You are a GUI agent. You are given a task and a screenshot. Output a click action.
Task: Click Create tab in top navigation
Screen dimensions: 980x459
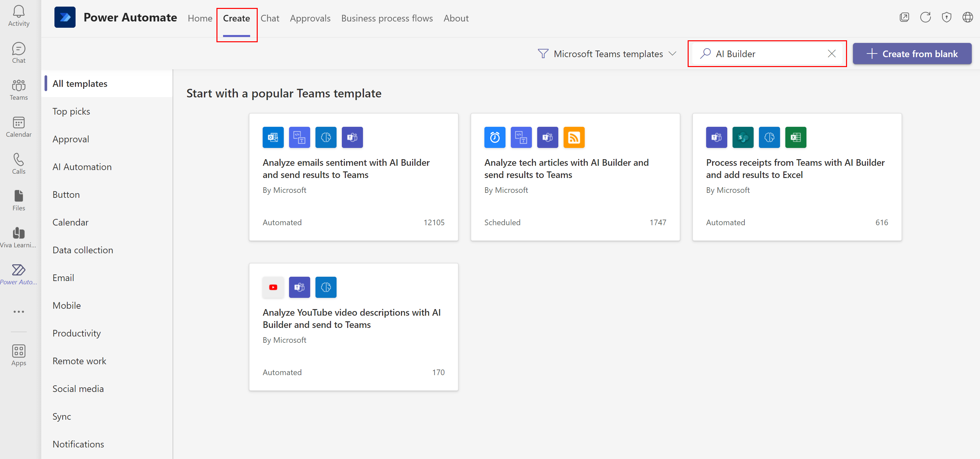pyautogui.click(x=236, y=18)
